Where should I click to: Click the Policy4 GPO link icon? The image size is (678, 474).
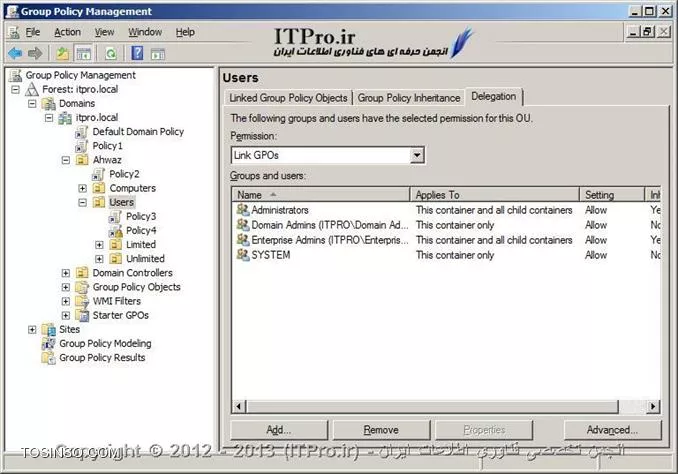[x=115, y=231]
